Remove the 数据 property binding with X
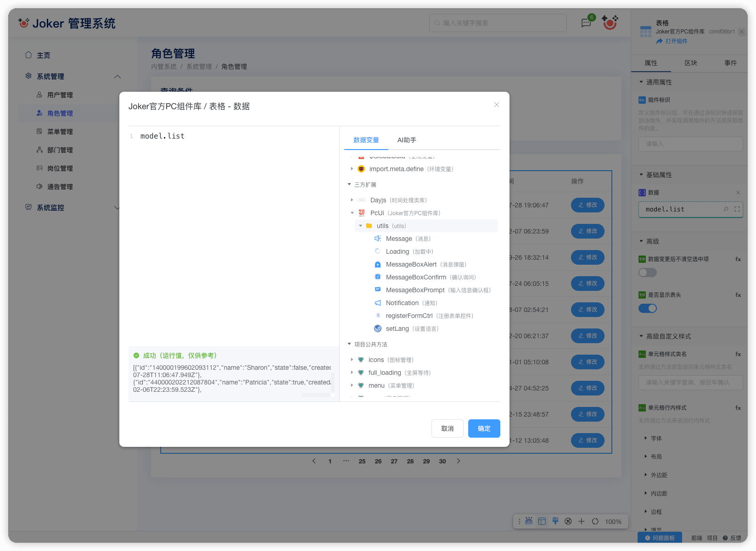Screen dimensions: 756x551 738,193
